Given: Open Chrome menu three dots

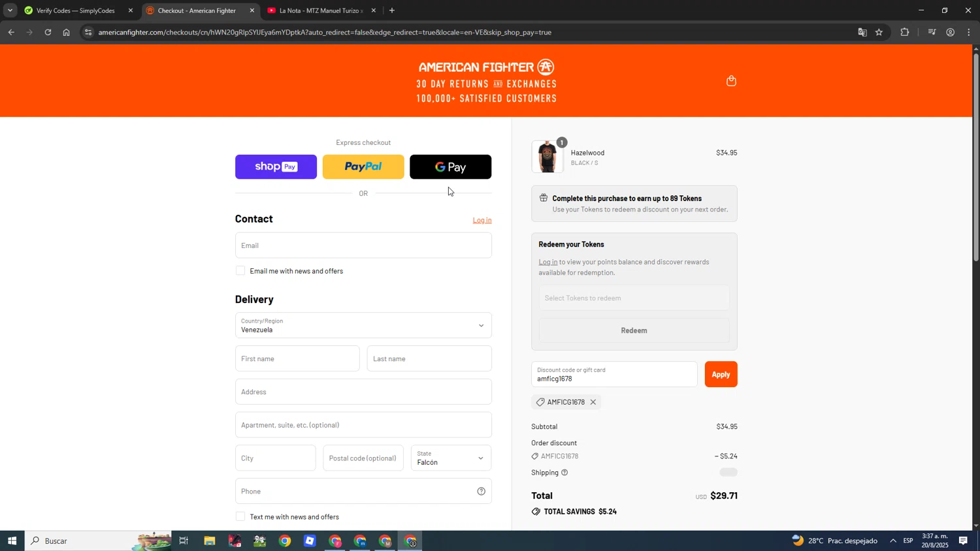Looking at the screenshot, I should 969,32.
